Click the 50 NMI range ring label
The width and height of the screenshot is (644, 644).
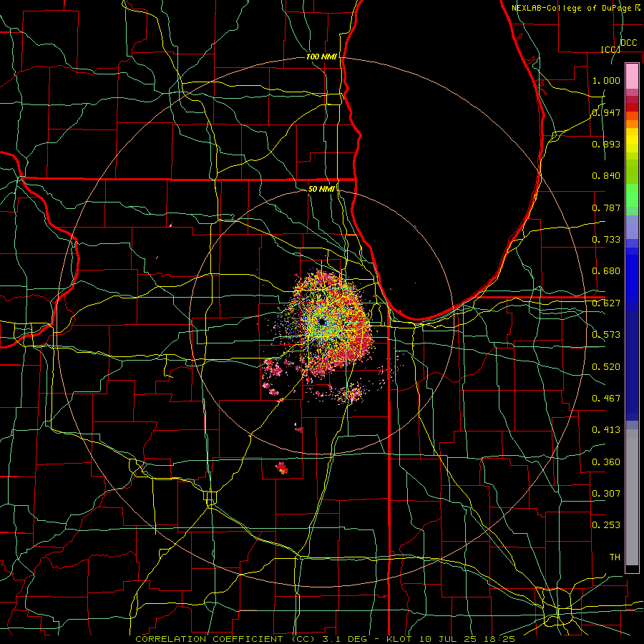321,189
